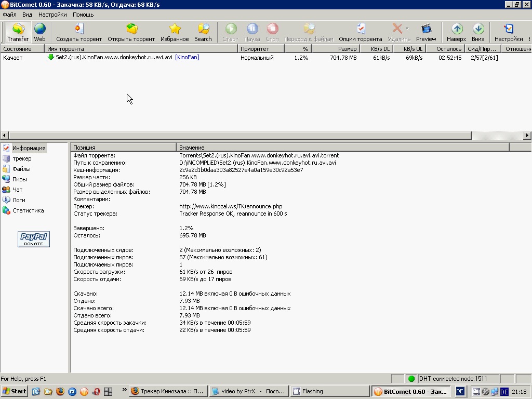Open Опции торрента from the toolbar
532x399 pixels.
point(361,32)
